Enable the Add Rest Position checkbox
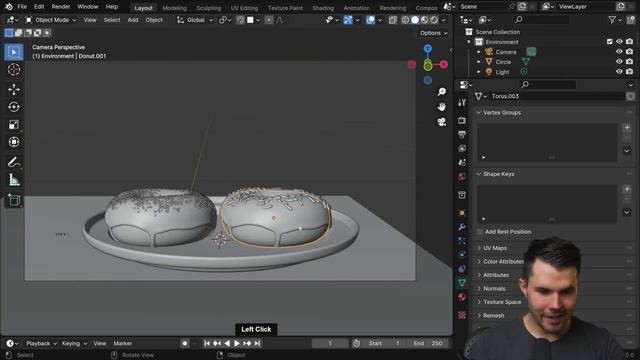Image resolution: width=640 pixels, height=360 pixels. click(x=480, y=232)
